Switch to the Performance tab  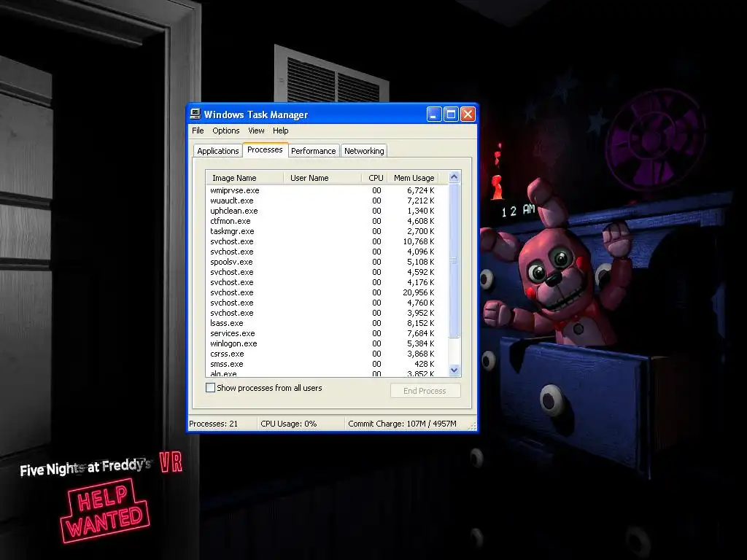[x=313, y=151]
